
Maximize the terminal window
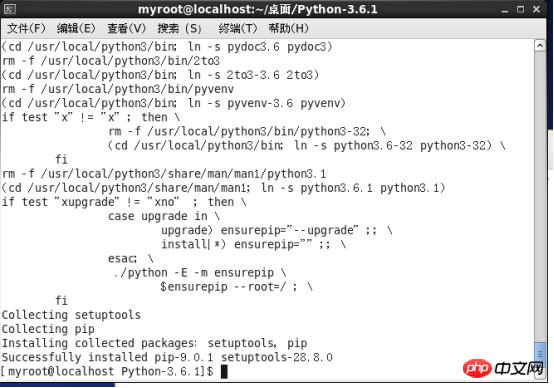point(520,10)
